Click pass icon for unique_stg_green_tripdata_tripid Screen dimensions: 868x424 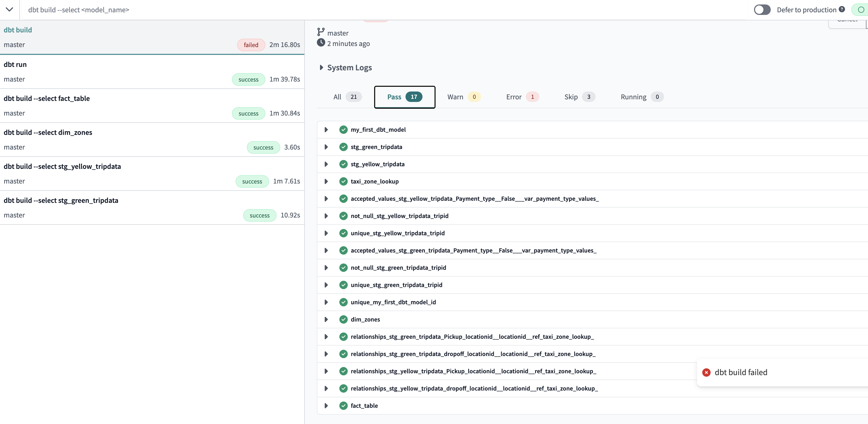tap(343, 285)
